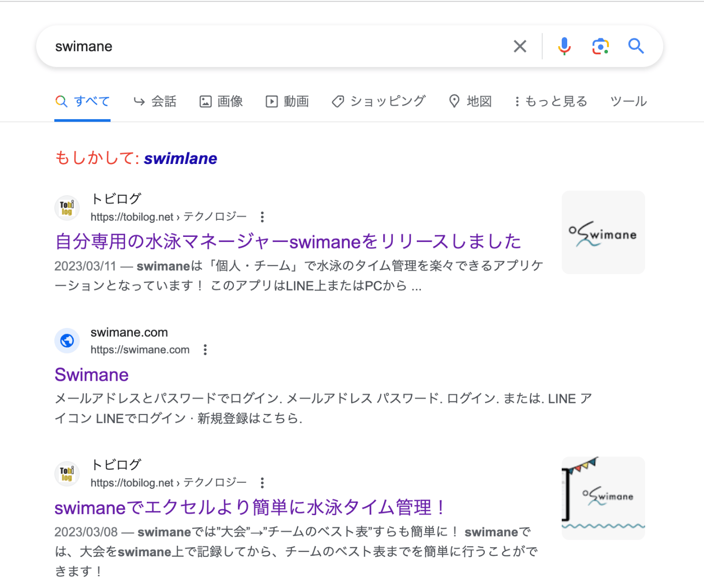Open the 動画 tab

pyautogui.click(x=287, y=102)
